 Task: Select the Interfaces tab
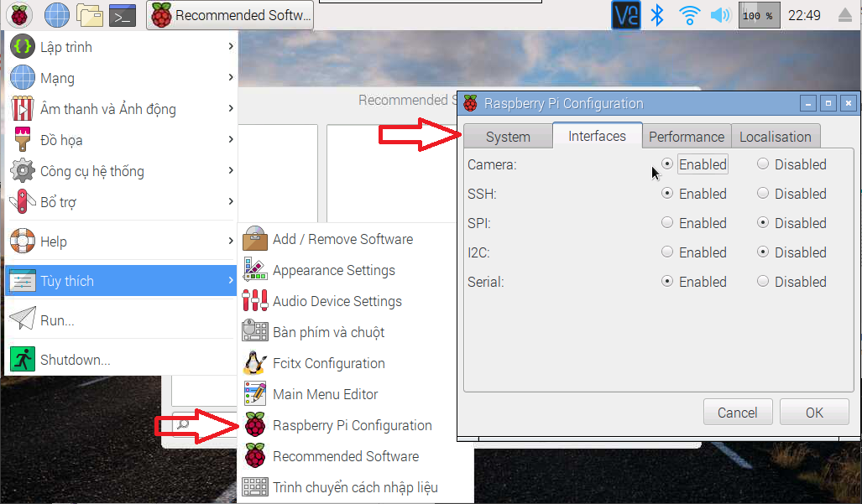(x=597, y=135)
